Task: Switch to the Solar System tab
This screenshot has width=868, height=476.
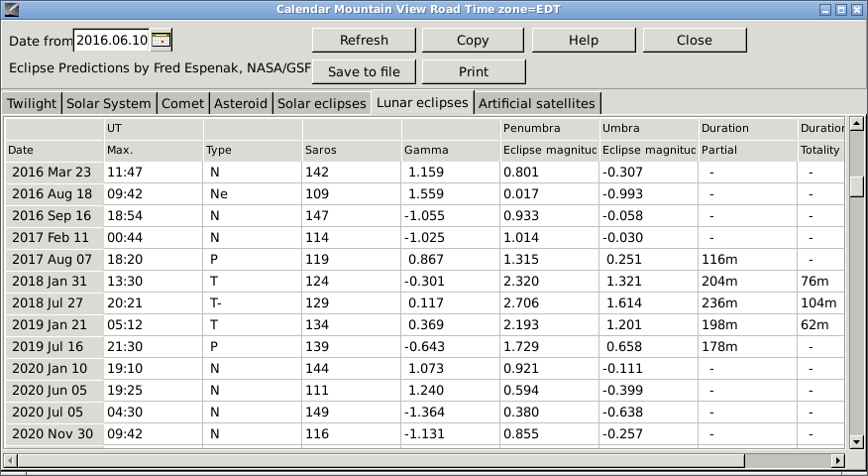Action: click(x=109, y=103)
